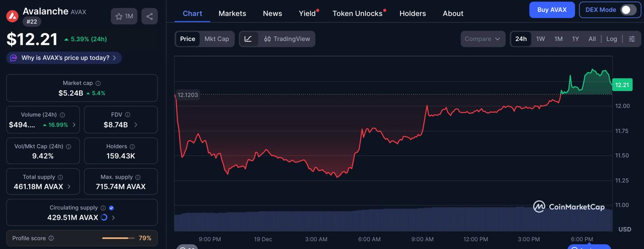Open the News tab
644x249 pixels.
pyautogui.click(x=272, y=14)
